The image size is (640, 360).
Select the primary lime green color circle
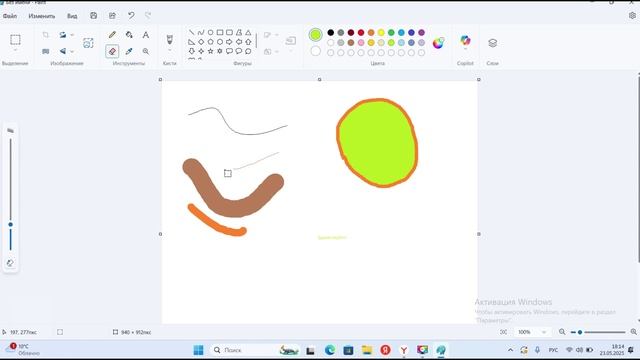(x=316, y=35)
